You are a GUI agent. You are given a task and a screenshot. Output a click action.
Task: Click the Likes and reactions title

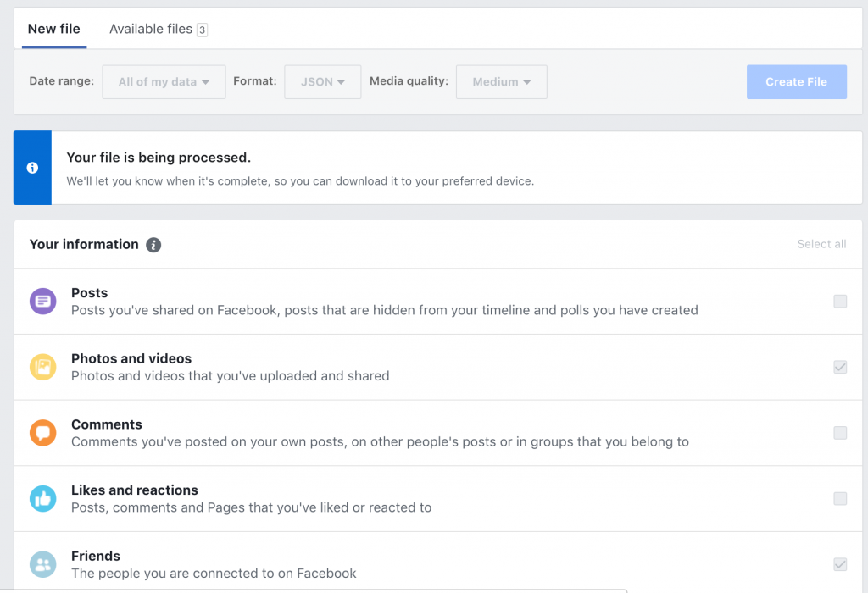[135, 490]
